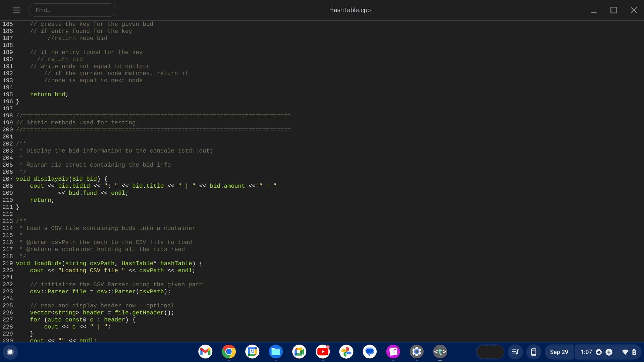This screenshot has width=644, height=362.
Task: Open the Google Calendar app
Action: pos(252,352)
